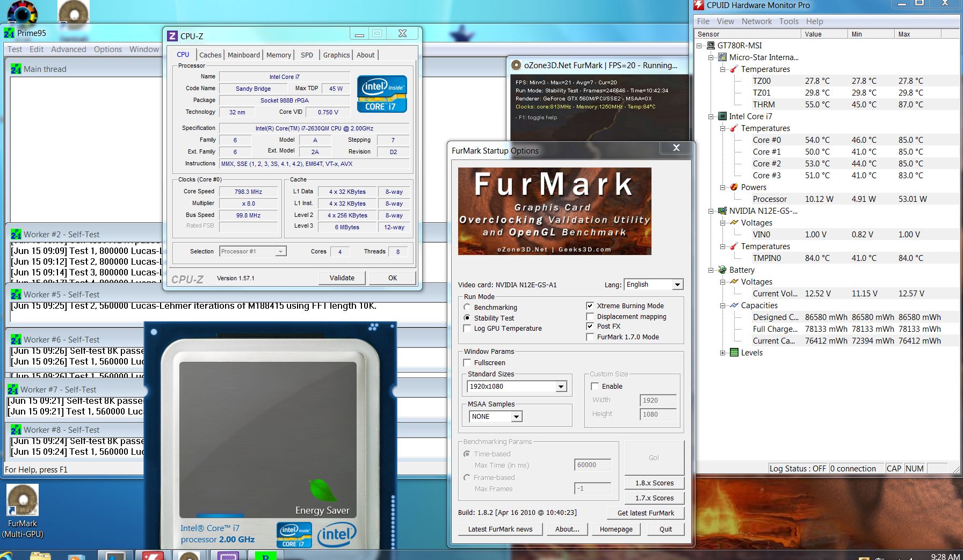Click the FurMark banner image
The width and height of the screenshot is (963, 560).
tap(554, 211)
